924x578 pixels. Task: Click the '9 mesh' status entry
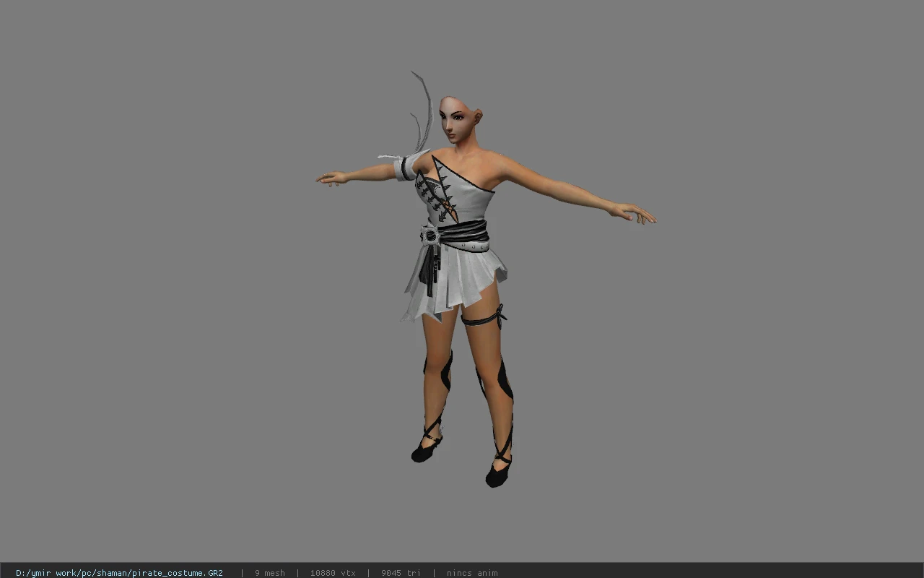[270, 573]
